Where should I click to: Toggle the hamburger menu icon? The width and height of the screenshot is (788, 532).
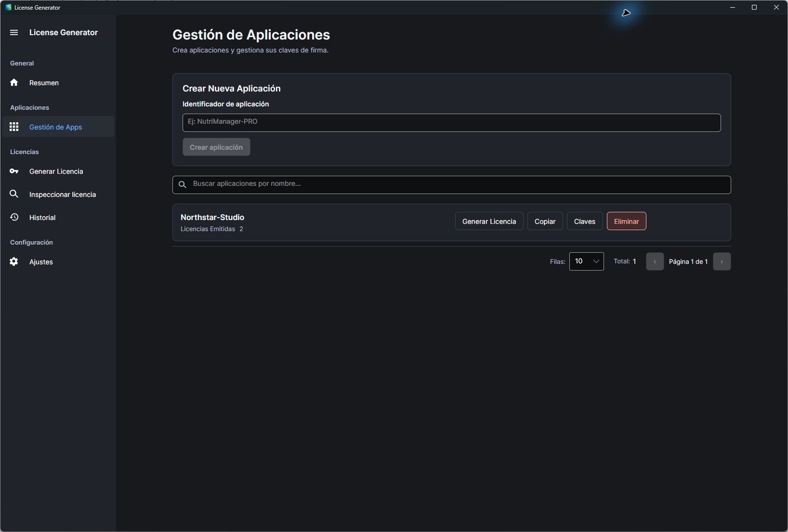(x=14, y=33)
